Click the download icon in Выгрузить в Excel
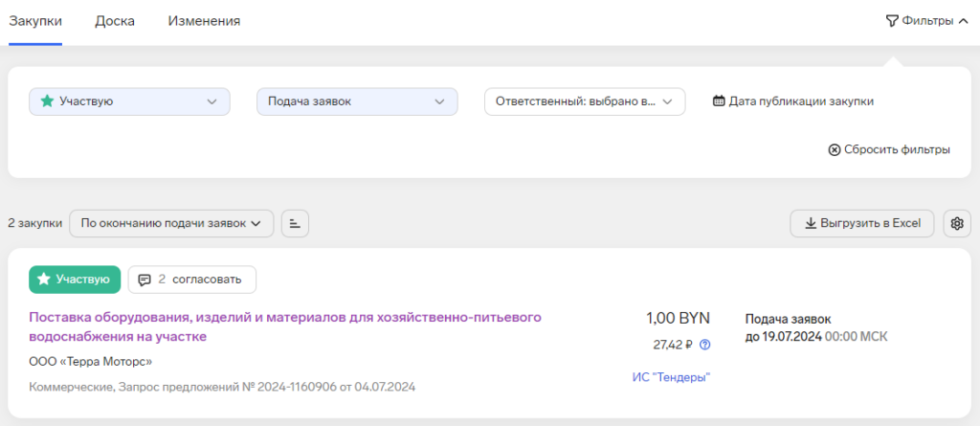This screenshot has height=426, width=980. tap(810, 224)
